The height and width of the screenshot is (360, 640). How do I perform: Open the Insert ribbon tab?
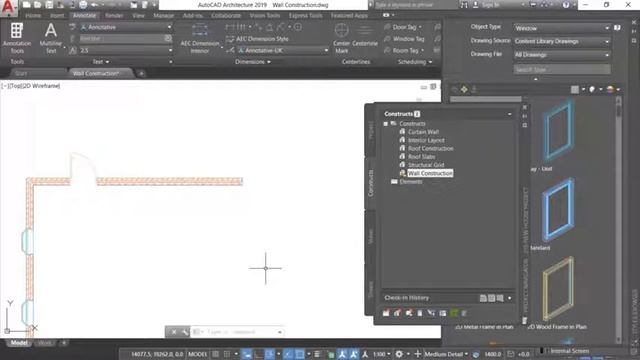tap(57, 16)
